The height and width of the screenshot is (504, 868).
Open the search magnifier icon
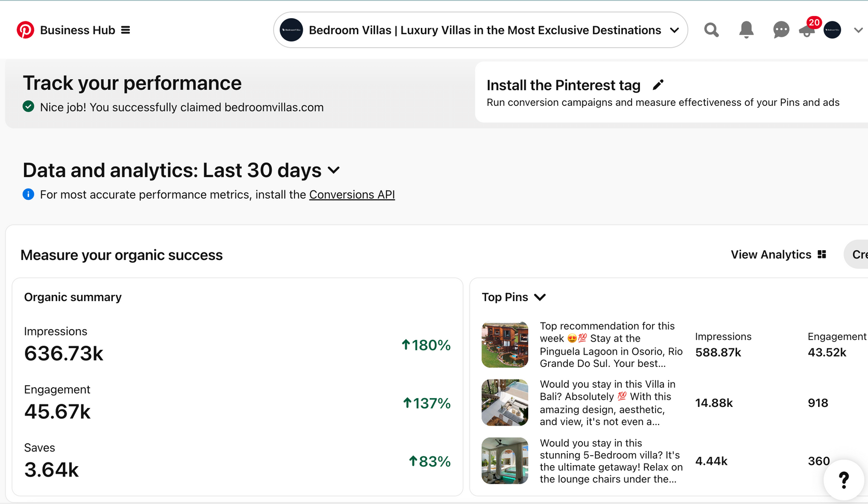(711, 30)
